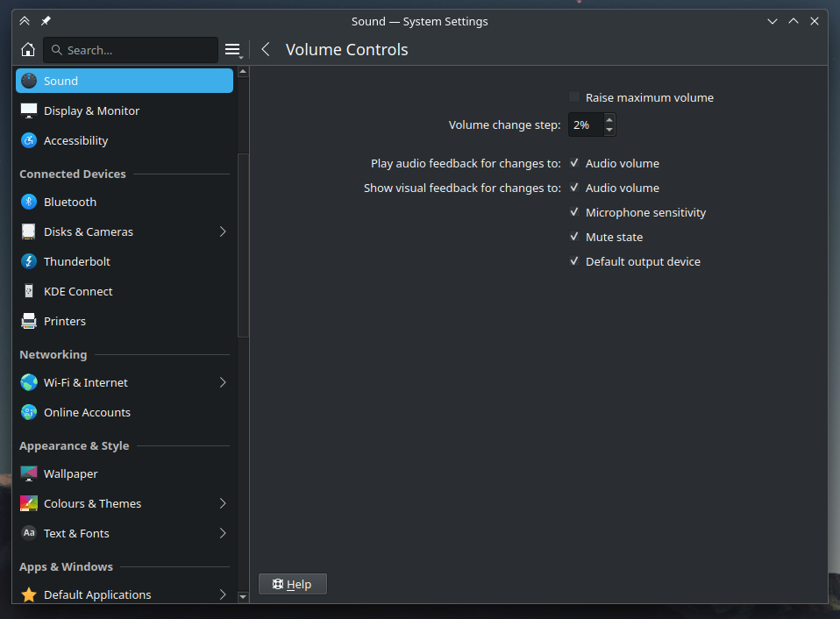Expand Wi-Fi & Internet category
The image size is (840, 619).
[x=222, y=382]
